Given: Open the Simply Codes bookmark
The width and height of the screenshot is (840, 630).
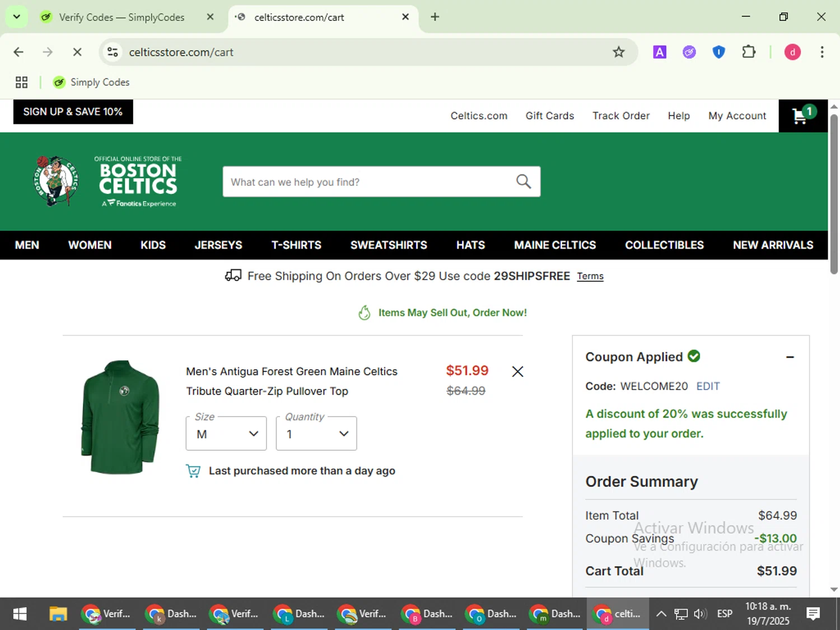Looking at the screenshot, I should pyautogui.click(x=91, y=82).
